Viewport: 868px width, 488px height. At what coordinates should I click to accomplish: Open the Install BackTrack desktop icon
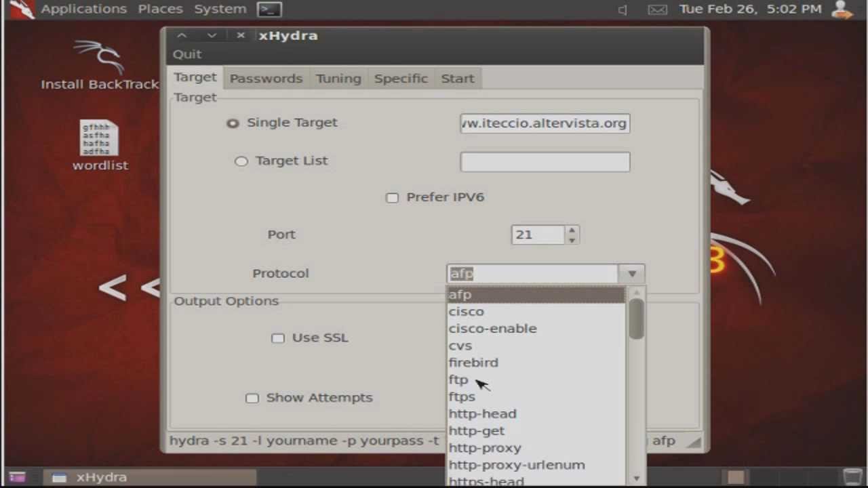pyautogui.click(x=100, y=65)
